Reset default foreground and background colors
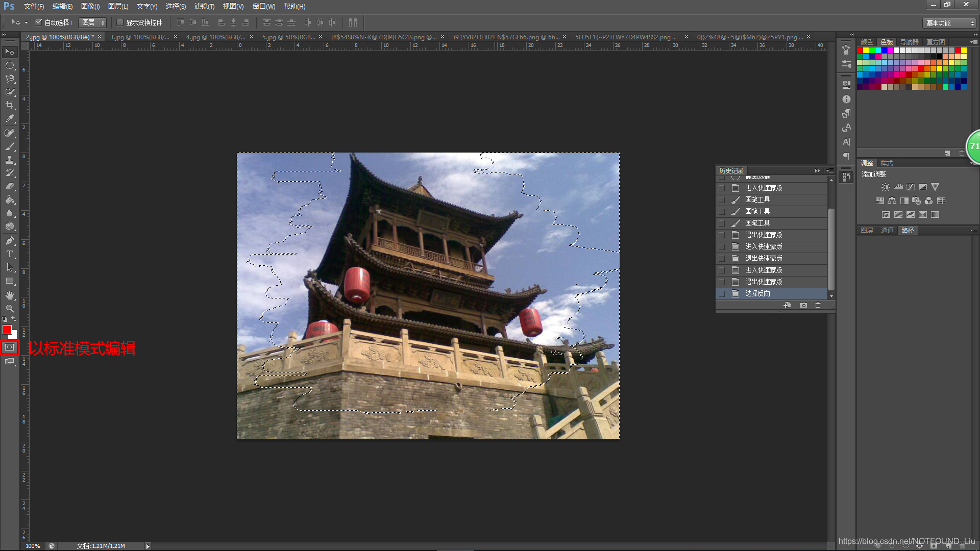The height and width of the screenshot is (551, 980). [5, 319]
